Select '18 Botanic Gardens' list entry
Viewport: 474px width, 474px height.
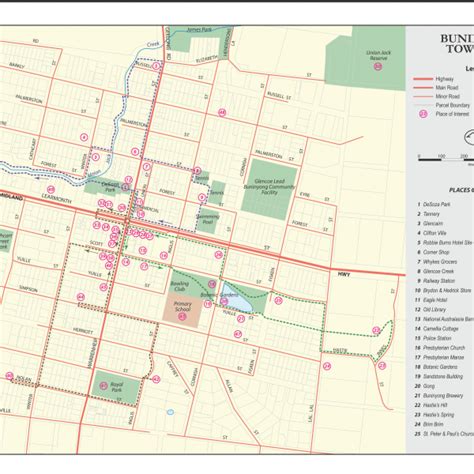[x=436, y=367]
